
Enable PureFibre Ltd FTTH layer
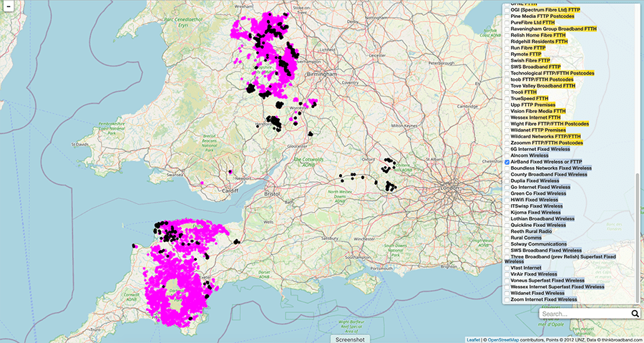tap(507, 23)
